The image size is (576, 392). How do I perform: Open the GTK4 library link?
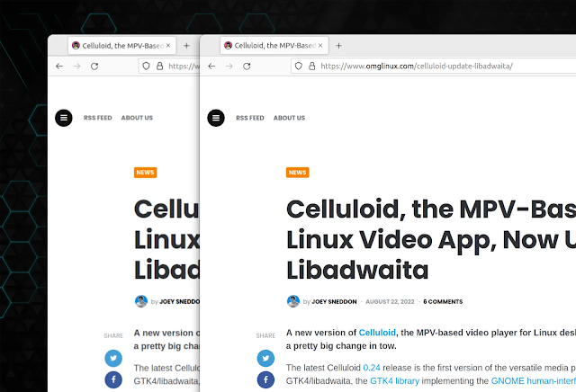tap(394, 381)
